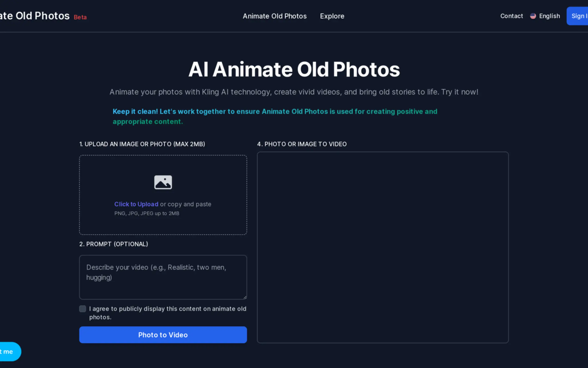Click the Animate Old Photos site logo
Image resolution: width=588 pixels, height=368 pixels.
click(34, 16)
